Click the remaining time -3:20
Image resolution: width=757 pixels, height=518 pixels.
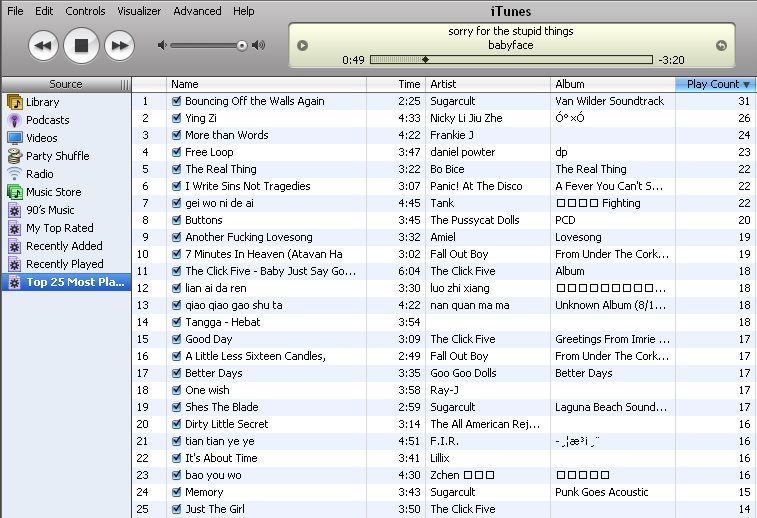coord(672,60)
